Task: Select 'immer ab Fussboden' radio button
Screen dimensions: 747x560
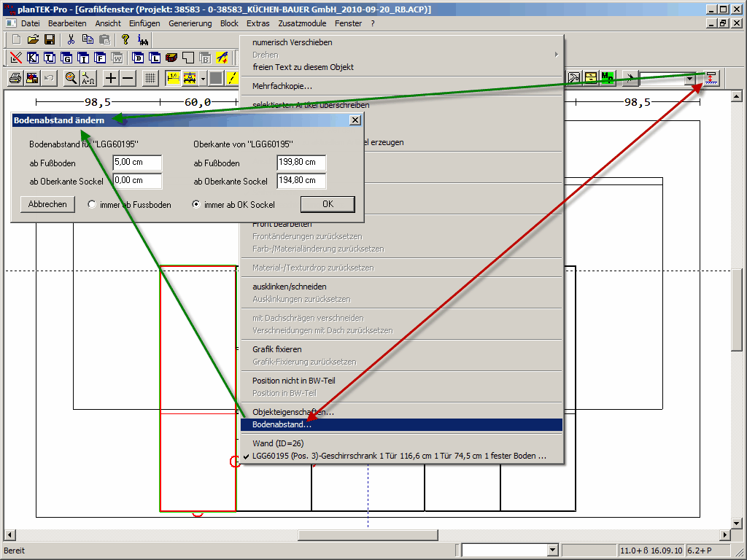Action: pos(92,205)
